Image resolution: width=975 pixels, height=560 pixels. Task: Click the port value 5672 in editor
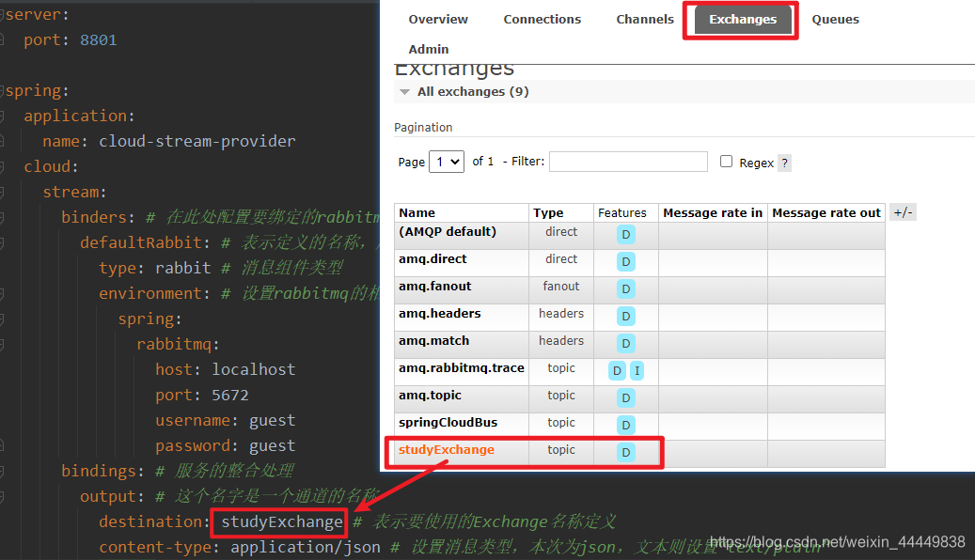point(230,395)
